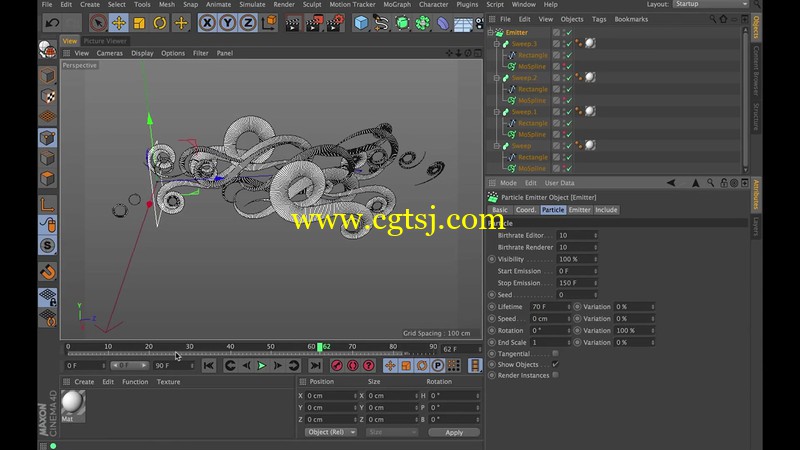Collapse the Emitter object tree
Image resolution: width=800 pixels, height=450 pixels.
point(491,32)
